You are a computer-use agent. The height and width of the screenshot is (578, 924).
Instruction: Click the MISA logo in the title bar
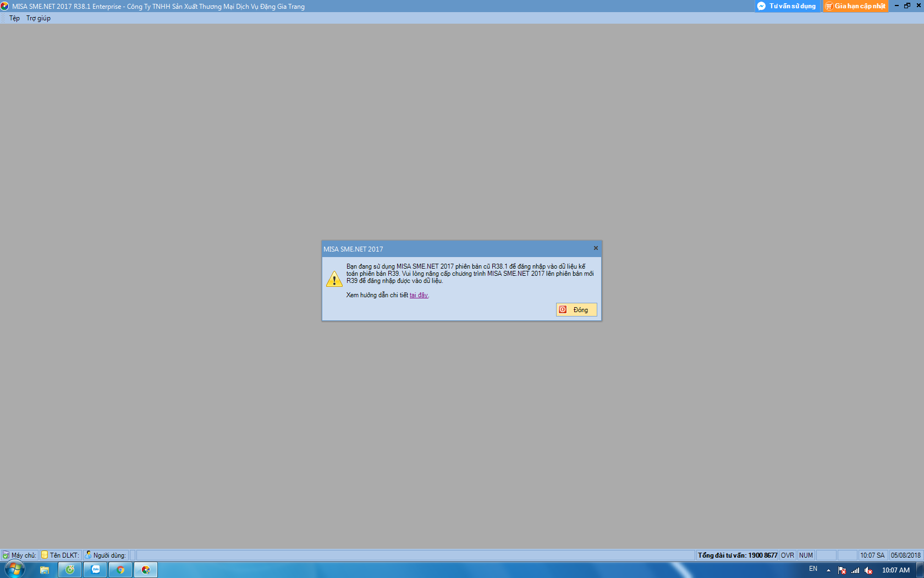(5, 6)
